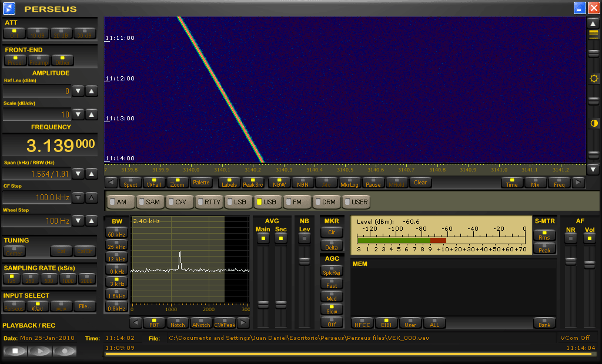This screenshot has width=602, height=364.
Task: Start playback with the play button
Action: (x=40, y=350)
